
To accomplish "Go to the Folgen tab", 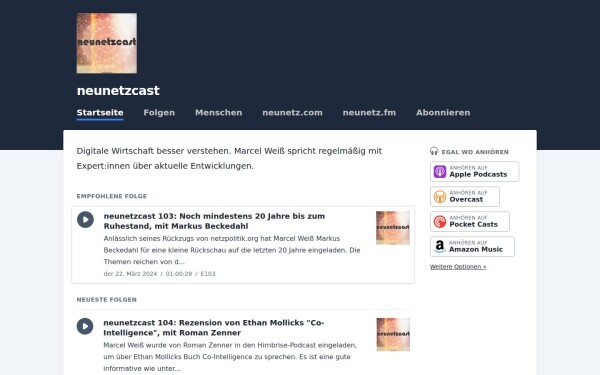I will click(x=159, y=112).
